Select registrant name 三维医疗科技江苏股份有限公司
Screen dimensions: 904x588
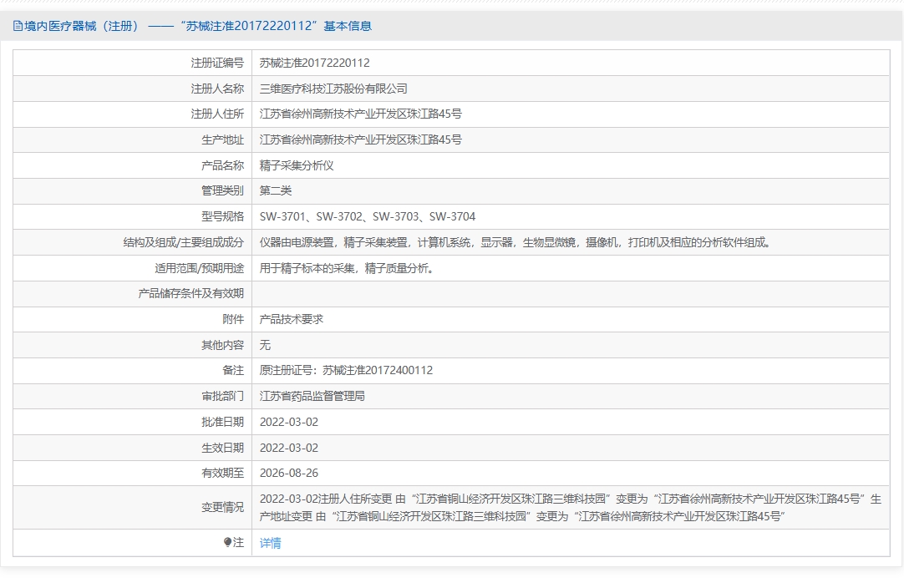pos(333,89)
